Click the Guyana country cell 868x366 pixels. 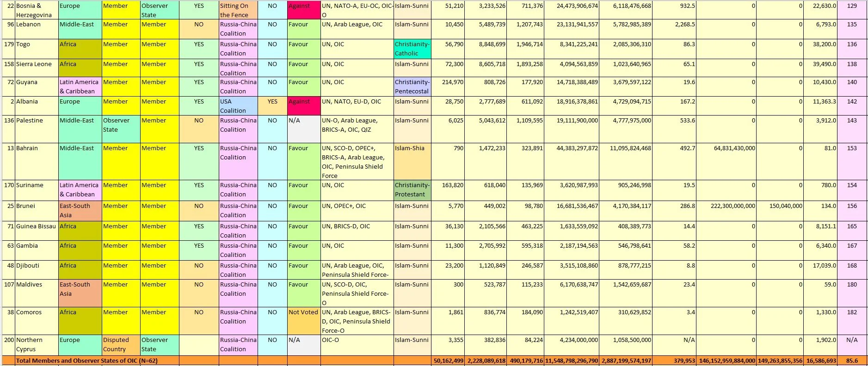37,87
